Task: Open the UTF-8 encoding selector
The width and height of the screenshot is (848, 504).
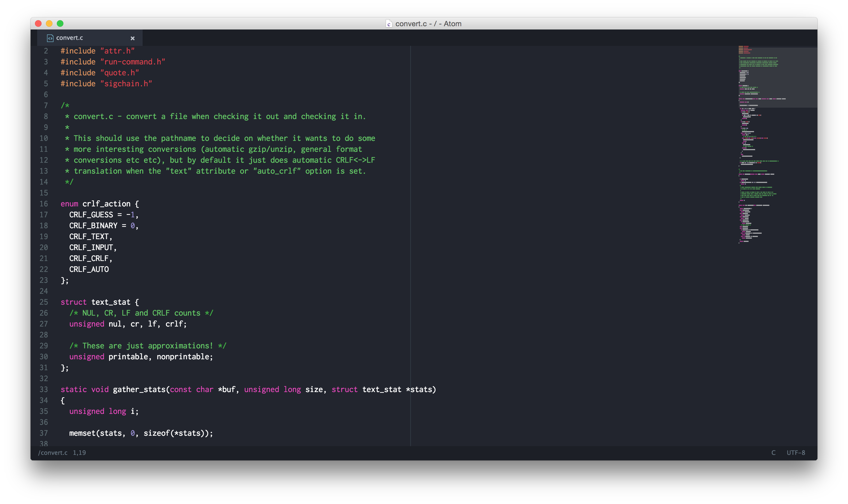Action: (x=796, y=452)
